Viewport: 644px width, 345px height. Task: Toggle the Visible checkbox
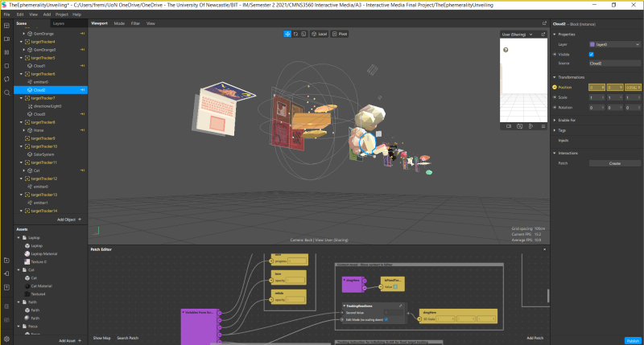[x=592, y=54]
